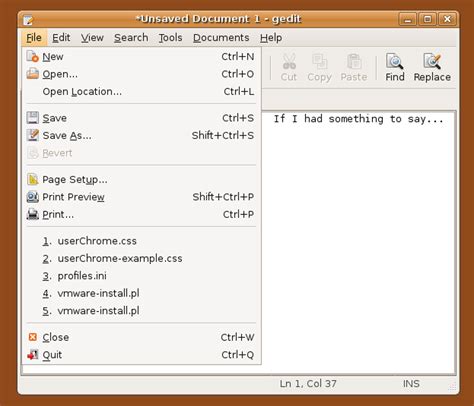The height and width of the screenshot is (406, 474).
Task: Select recent file 3. profiles.ini
Action: (141, 276)
